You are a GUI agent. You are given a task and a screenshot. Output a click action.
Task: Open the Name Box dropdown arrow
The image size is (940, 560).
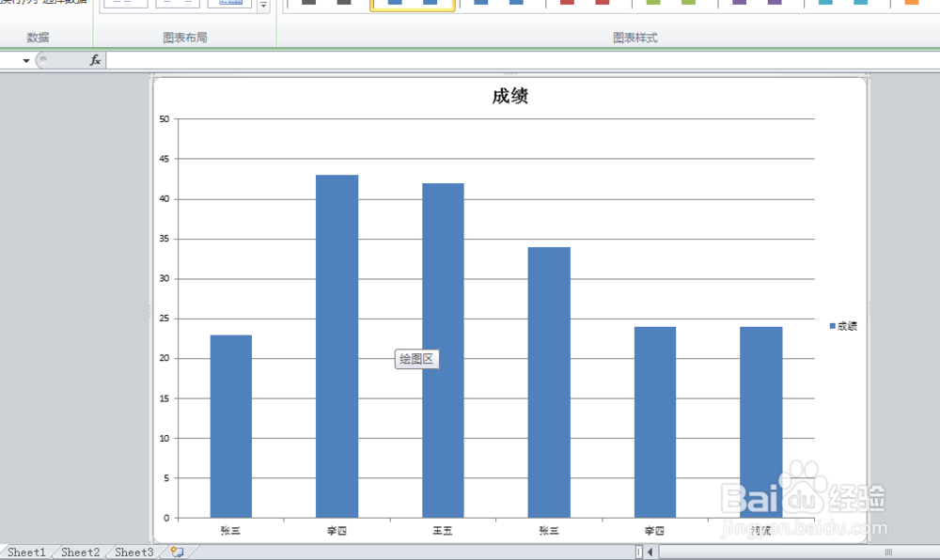[25, 58]
